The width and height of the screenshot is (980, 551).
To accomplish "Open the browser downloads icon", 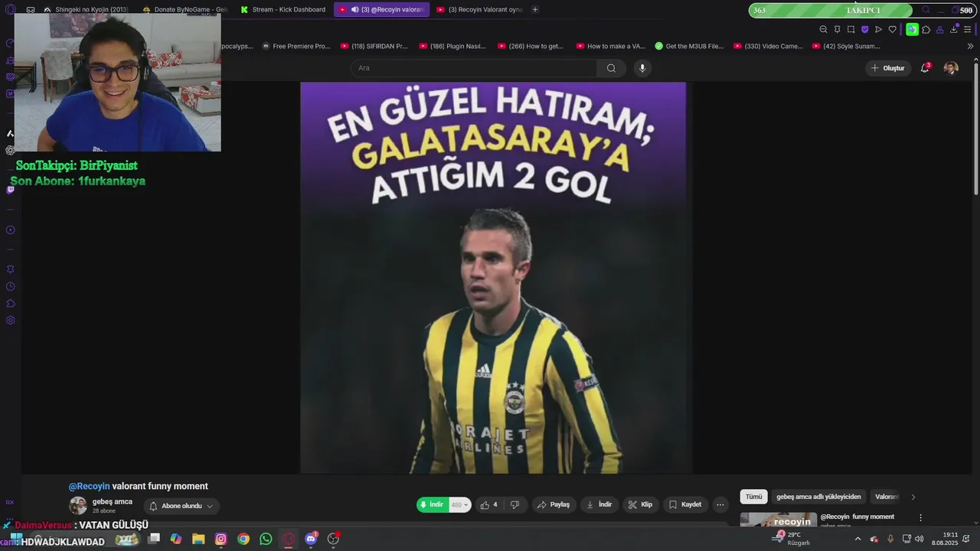I will click(953, 29).
